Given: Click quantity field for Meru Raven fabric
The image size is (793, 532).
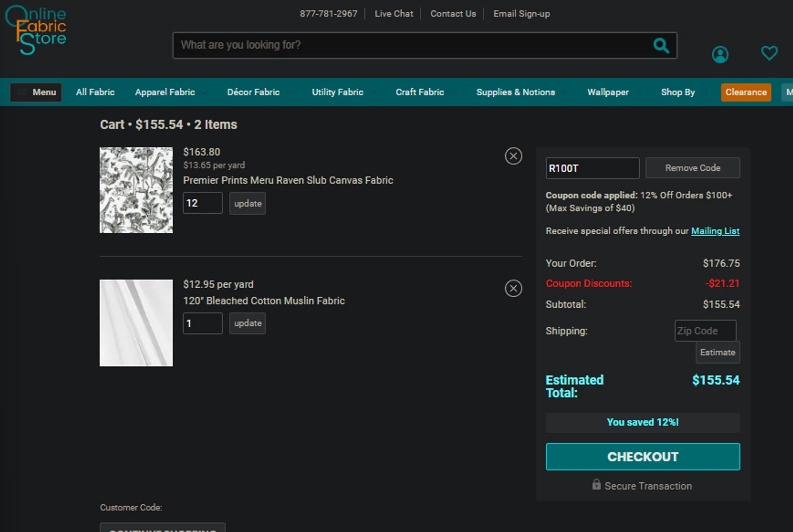Looking at the screenshot, I should (x=202, y=203).
